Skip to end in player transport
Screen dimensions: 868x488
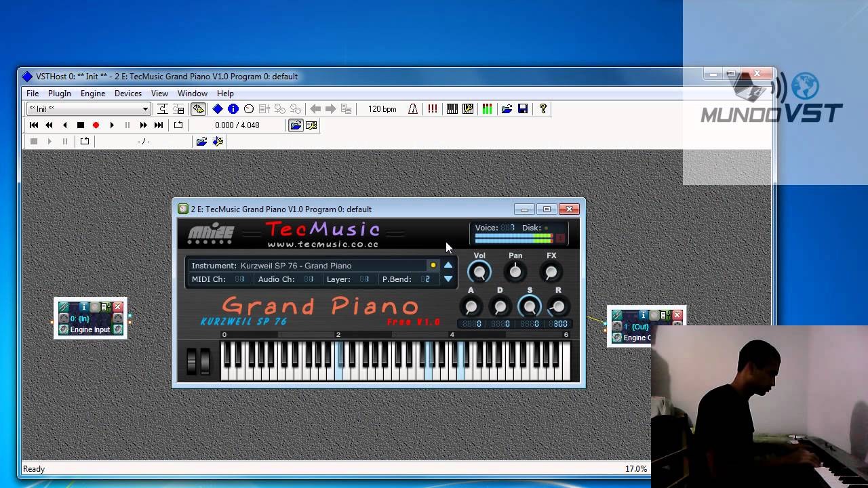click(159, 125)
